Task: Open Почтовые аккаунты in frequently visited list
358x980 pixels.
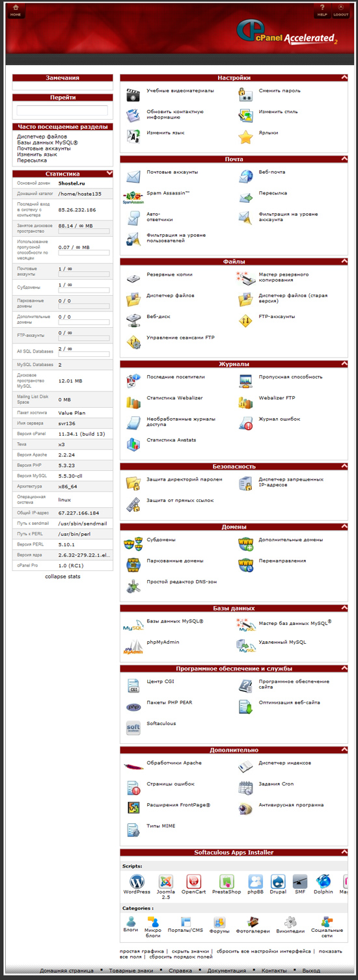Action: click(x=44, y=148)
